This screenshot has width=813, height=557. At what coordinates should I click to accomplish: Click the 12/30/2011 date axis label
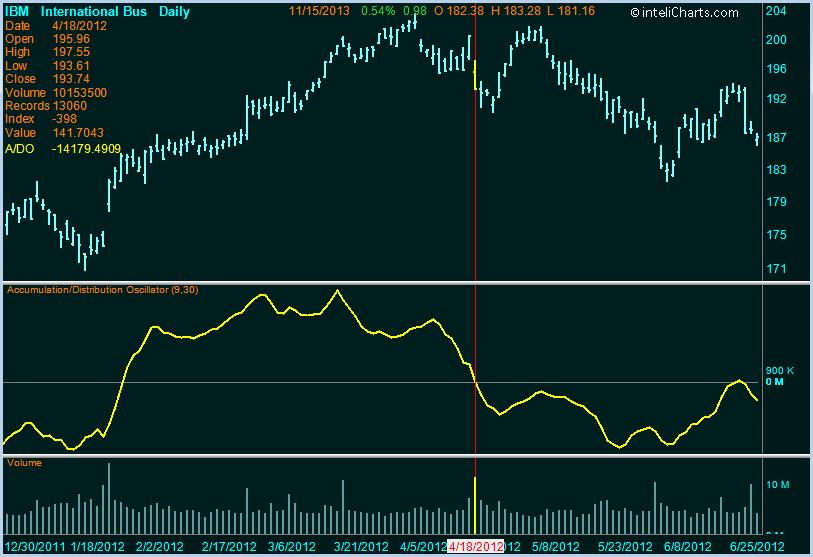coord(35,547)
